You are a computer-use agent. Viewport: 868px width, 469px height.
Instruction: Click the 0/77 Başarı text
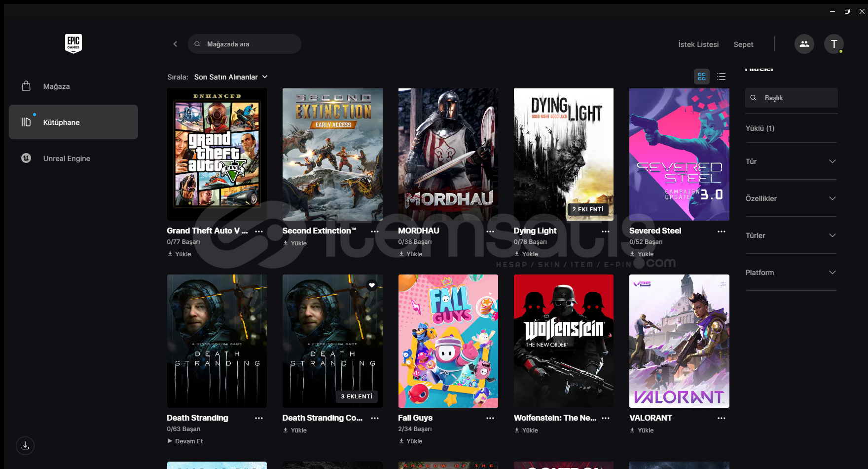183,242
